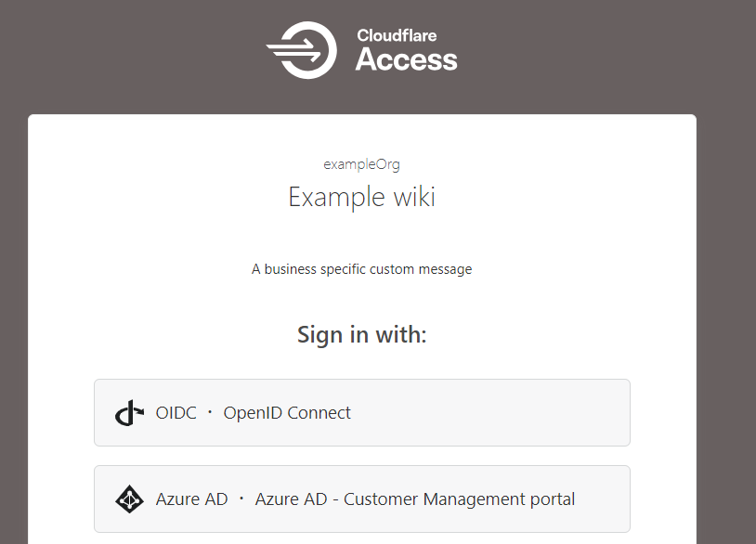Click the 'OIDC' label text
Screen dimensions: 756x544
tap(176, 413)
